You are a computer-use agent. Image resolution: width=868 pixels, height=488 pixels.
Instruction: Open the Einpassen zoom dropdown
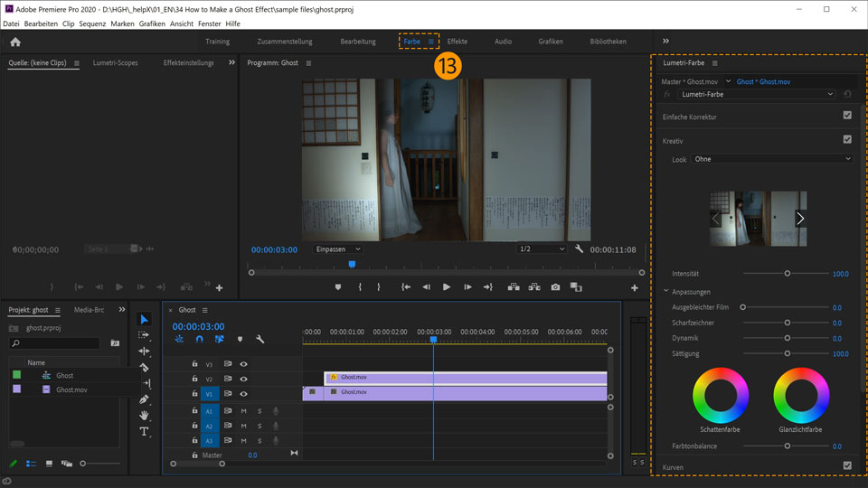[x=338, y=249]
